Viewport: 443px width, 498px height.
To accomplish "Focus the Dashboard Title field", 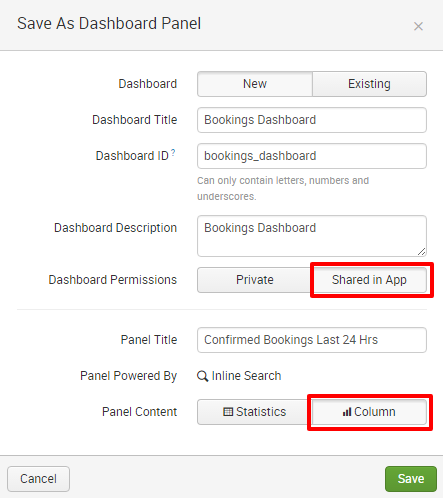I will 312,120.
